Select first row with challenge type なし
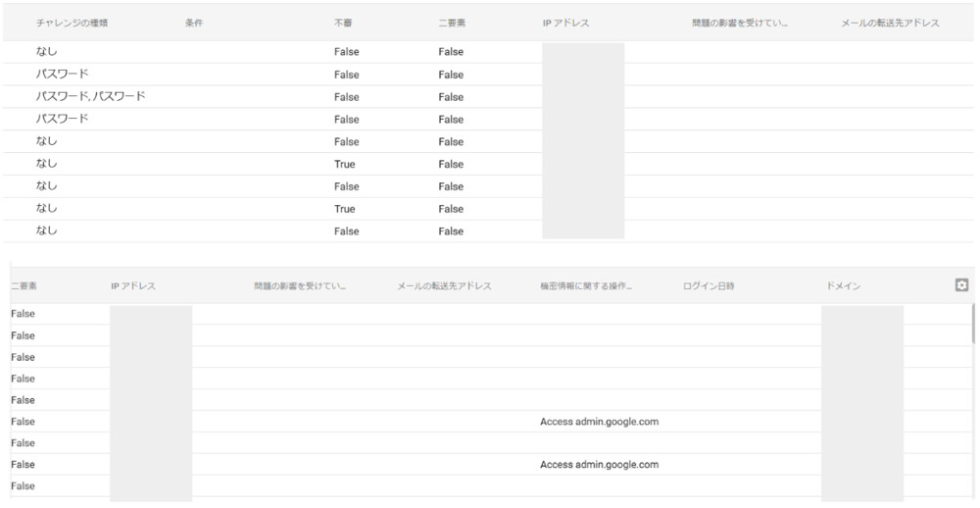The image size is (980, 508). click(x=46, y=52)
